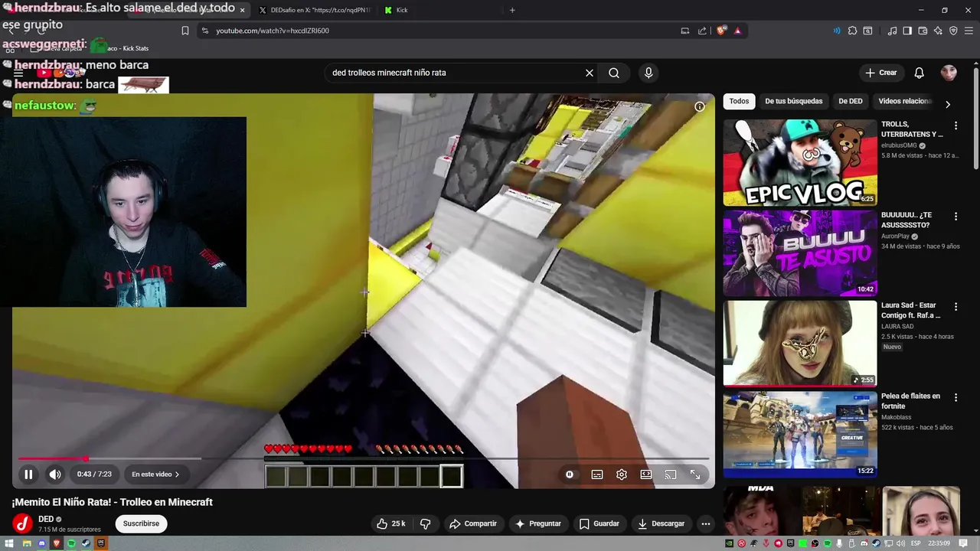The width and height of the screenshot is (980, 551).
Task: Search by voice with microphone
Action: [x=648, y=73]
